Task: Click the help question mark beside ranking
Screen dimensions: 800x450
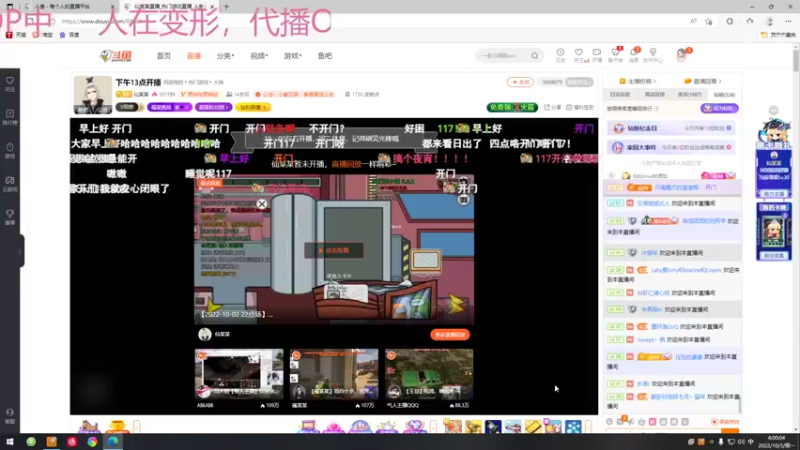Action: (x=657, y=109)
